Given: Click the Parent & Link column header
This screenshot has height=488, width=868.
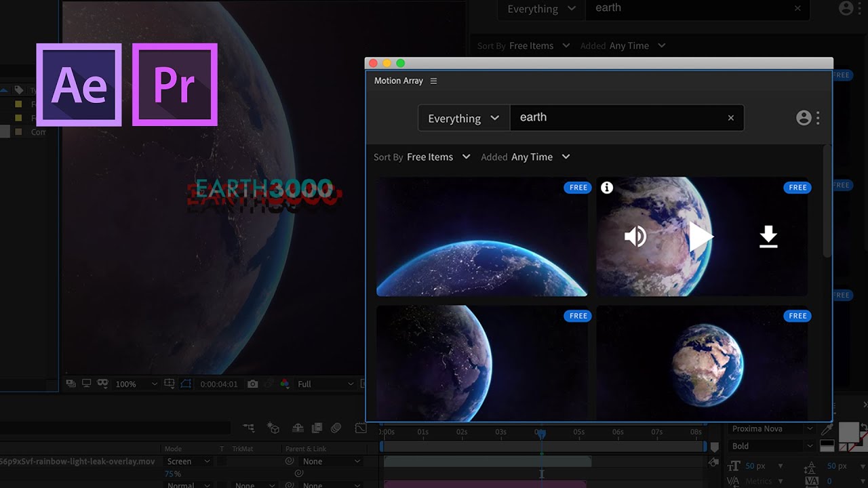Looking at the screenshot, I should tap(306, 449).
